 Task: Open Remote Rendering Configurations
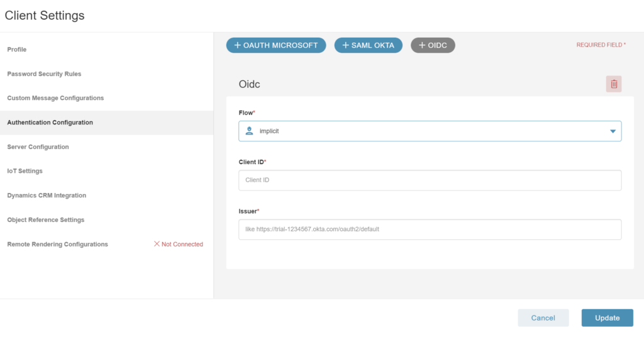57,244
